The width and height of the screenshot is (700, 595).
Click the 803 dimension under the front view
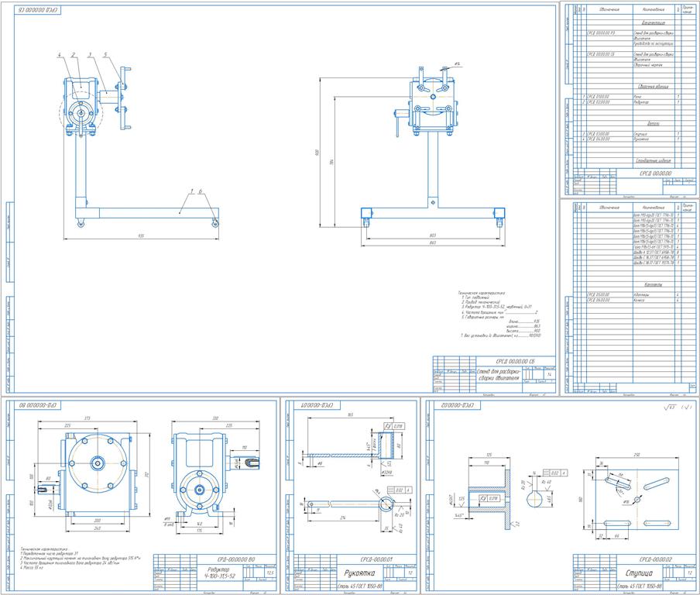[432, 235]
